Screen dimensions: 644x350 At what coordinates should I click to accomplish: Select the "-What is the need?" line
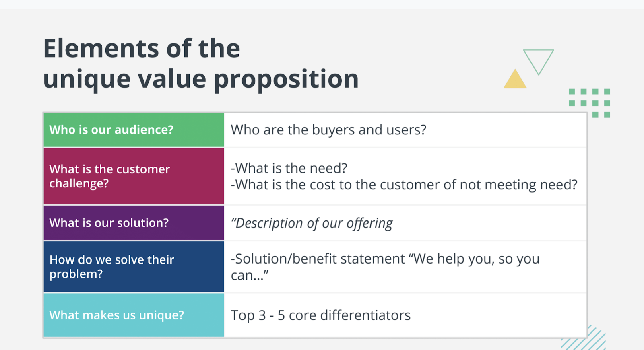click(x=289, y=168)
